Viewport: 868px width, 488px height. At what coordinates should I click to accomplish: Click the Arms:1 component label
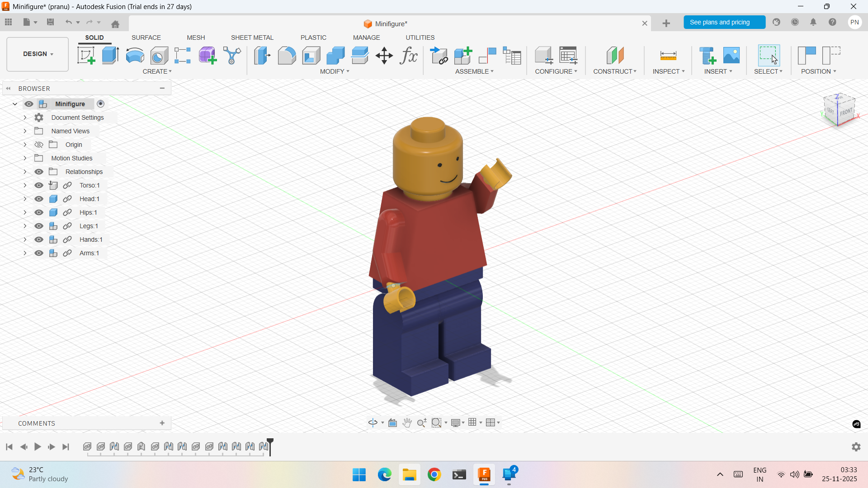89,253
